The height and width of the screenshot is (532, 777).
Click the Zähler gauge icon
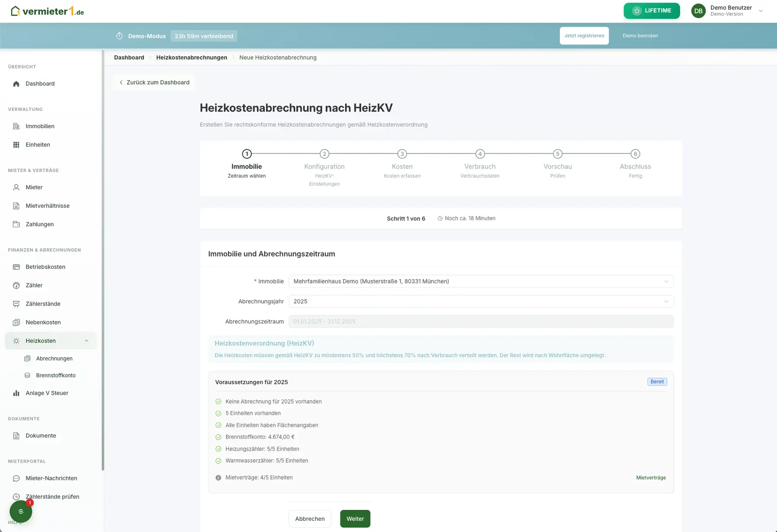tap(16, 285)
